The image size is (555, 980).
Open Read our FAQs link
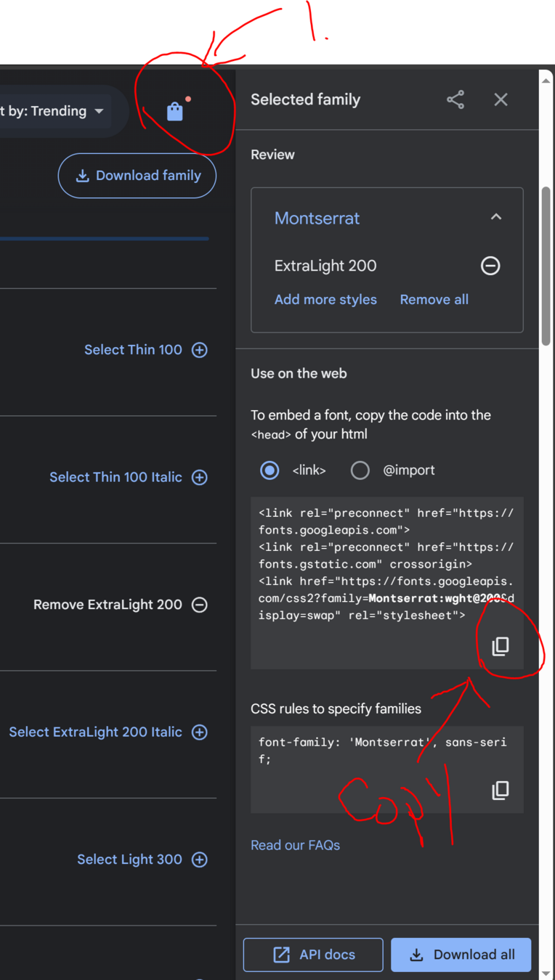(295, 845)
